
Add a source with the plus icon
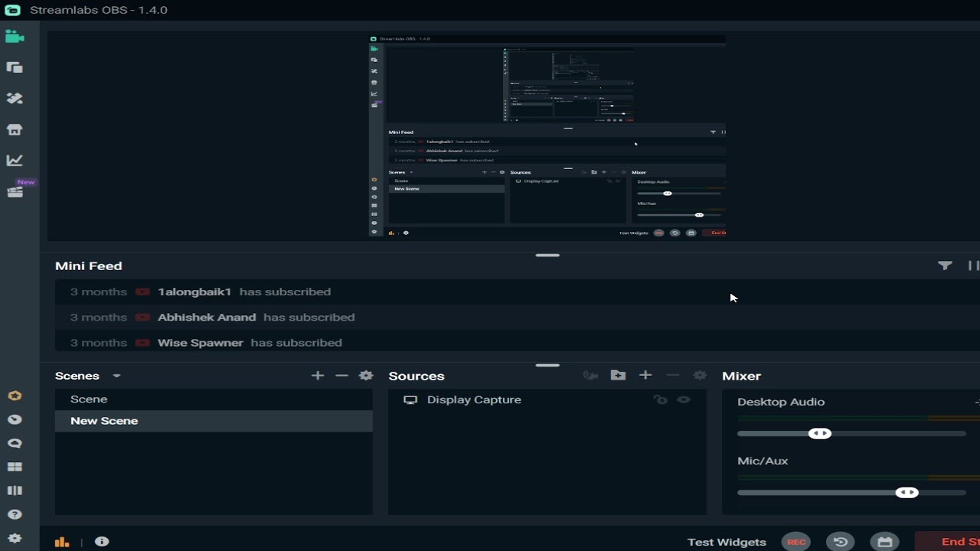645,375
